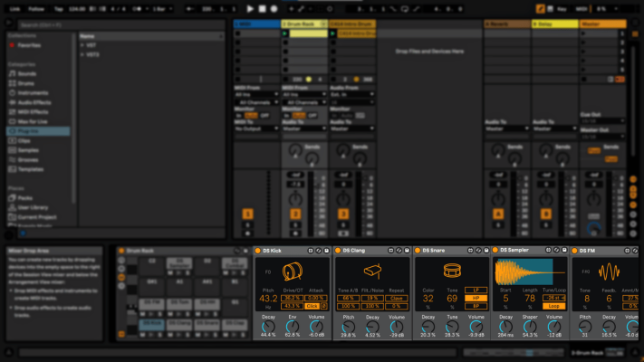Save DS Kick preset with disk icon
Viewport: 644px width, 362px height.
326,251
